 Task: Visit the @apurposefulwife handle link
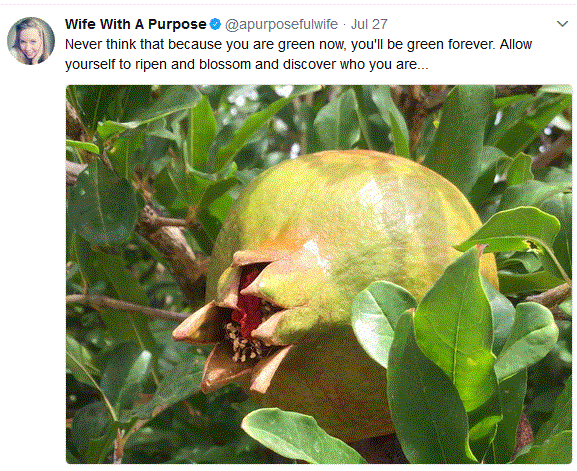point(281,24)
